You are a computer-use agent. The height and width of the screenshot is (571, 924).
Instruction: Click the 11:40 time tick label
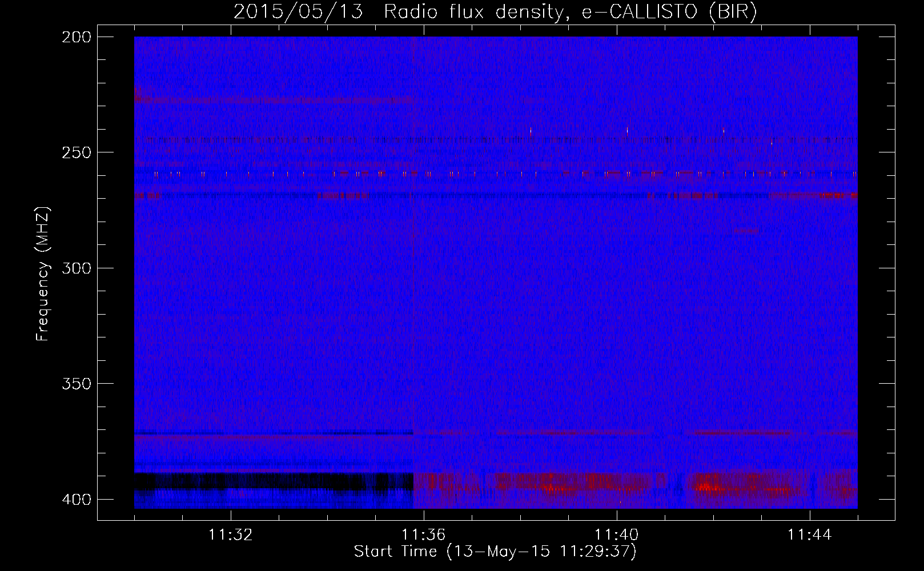(617, 534)
